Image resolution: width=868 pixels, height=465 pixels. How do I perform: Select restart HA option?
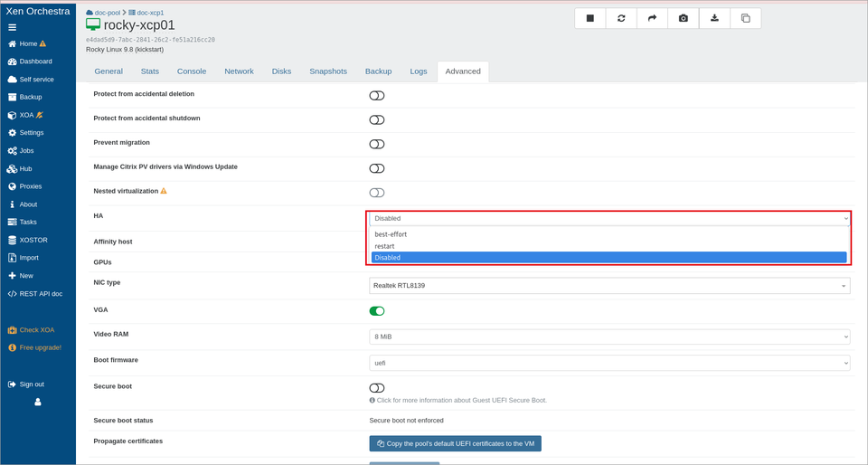click(609, 246)
